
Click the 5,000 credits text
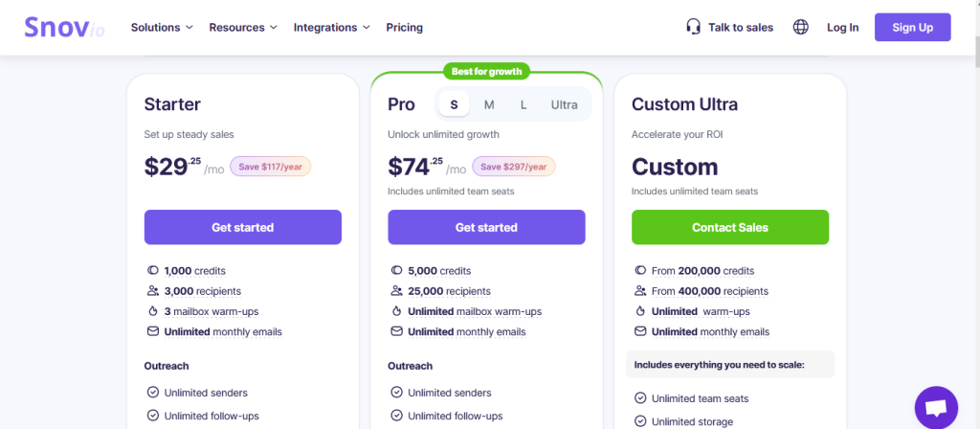(x=439, y=271)
